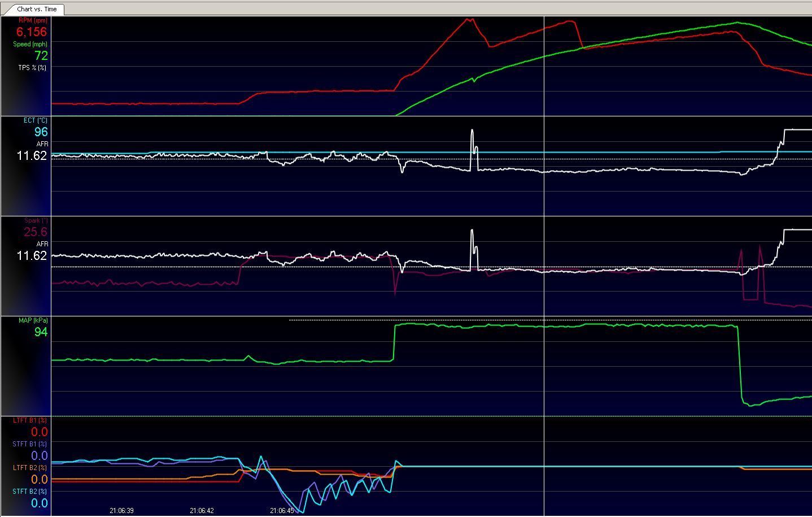
Task: Click the 21:06:39 time axis label
Action: click(x=121, y=511)
